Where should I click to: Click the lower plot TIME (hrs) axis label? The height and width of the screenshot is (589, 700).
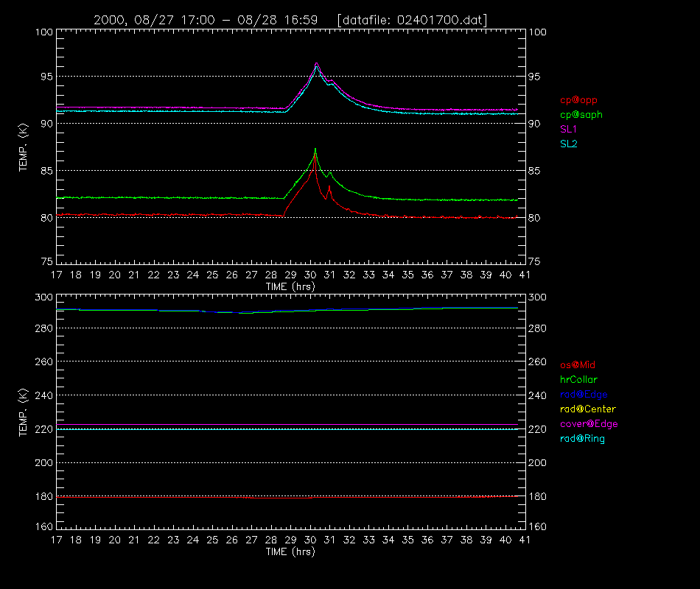click(x=290, y=552)
